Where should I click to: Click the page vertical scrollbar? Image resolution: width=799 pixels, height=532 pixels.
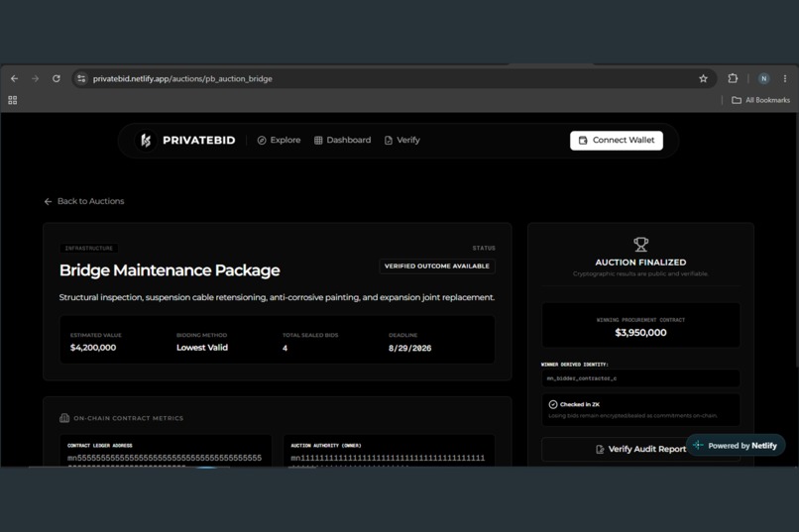point(796,240)
